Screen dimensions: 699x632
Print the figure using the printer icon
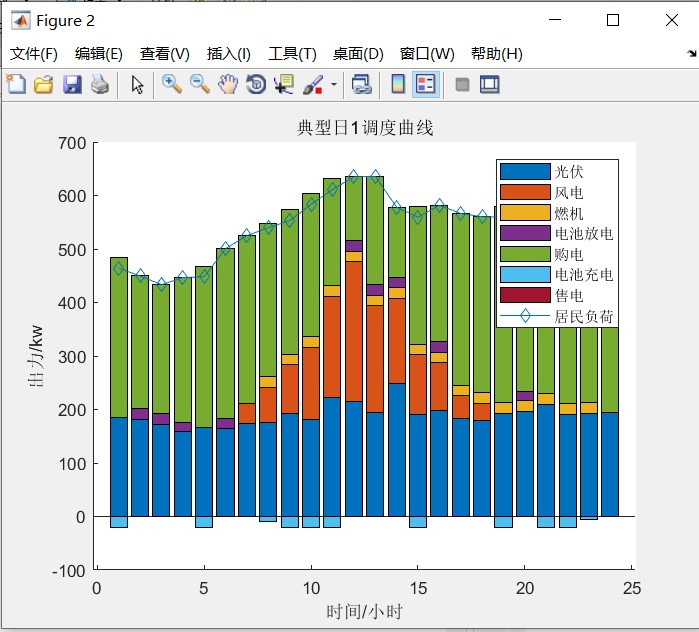(x=100, y=84)
